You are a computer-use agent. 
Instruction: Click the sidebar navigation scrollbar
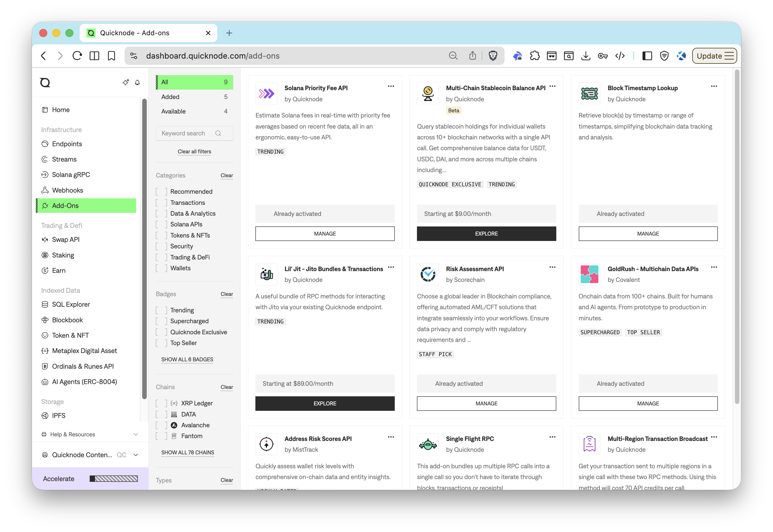(144, 248)
